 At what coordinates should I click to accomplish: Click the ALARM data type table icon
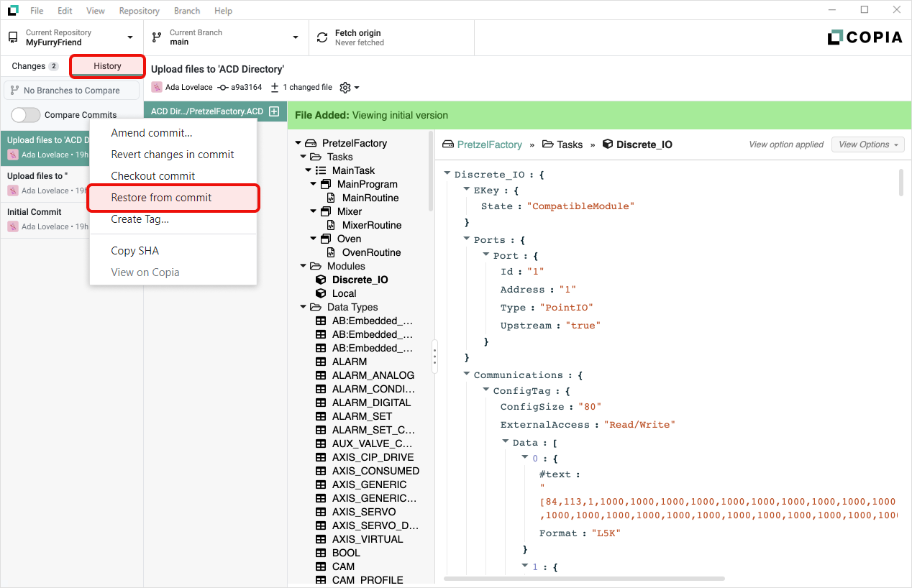321,362
